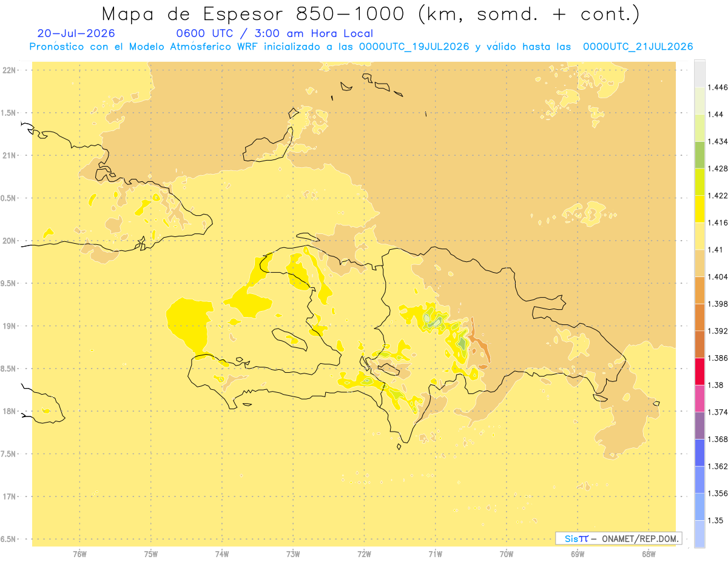
Task: Select the purple swatch between 1.368 and 1.374
Action: (x=699, y=426)
